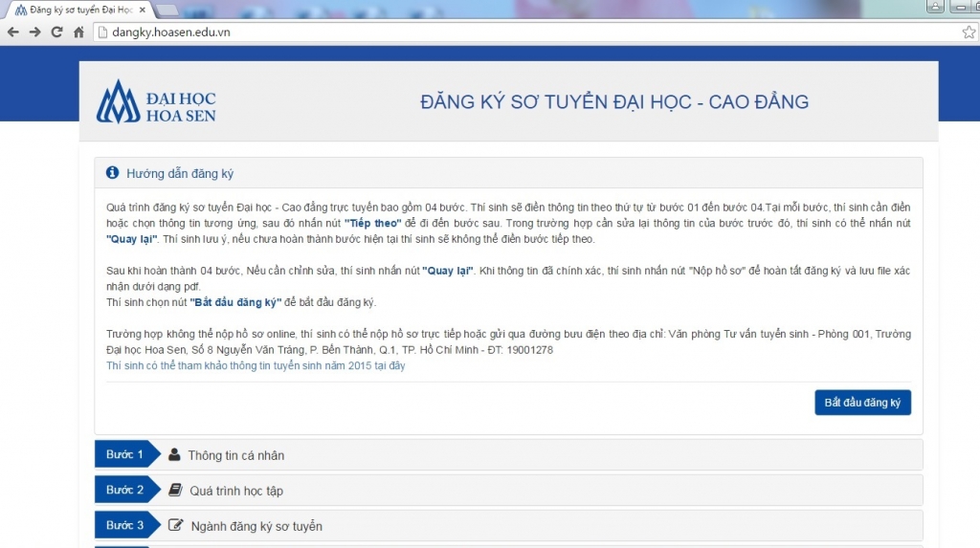Bookmark the page with the star icon
The width and height of the screenshot is (980, 548).
969,32
